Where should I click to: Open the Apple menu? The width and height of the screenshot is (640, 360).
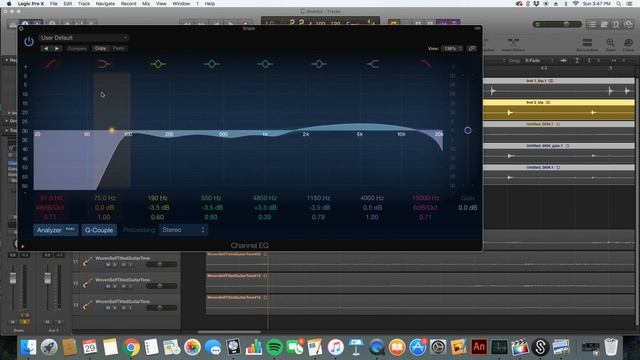[9, 4]
